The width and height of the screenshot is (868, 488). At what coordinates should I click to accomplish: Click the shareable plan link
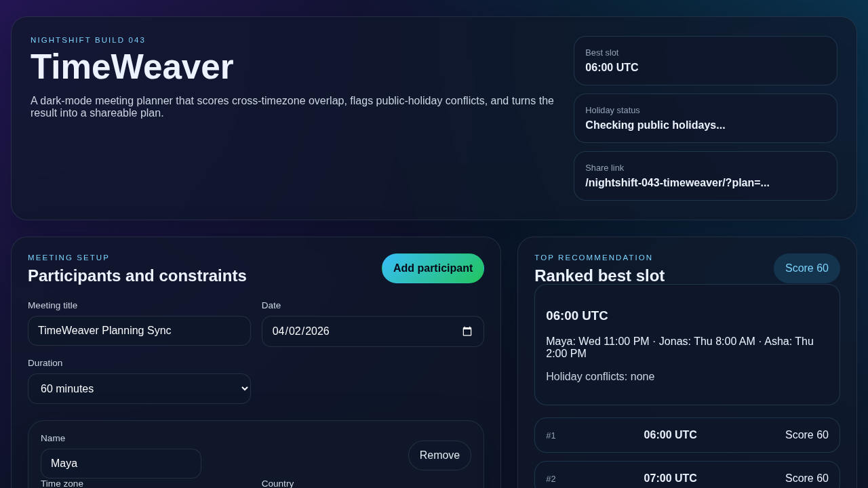click(677, 183)
